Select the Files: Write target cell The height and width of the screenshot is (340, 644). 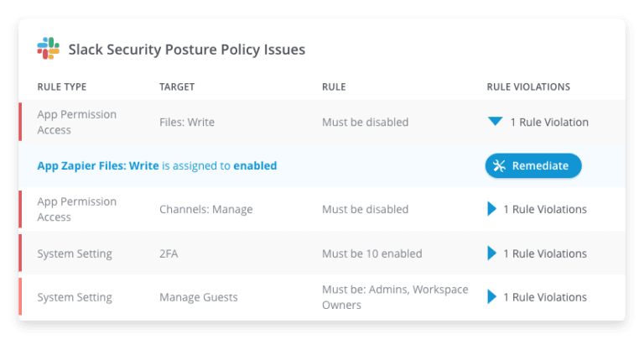[187, 122]
